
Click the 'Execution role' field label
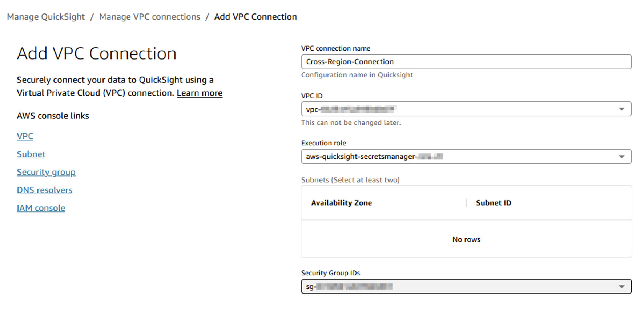click(323, 143)
